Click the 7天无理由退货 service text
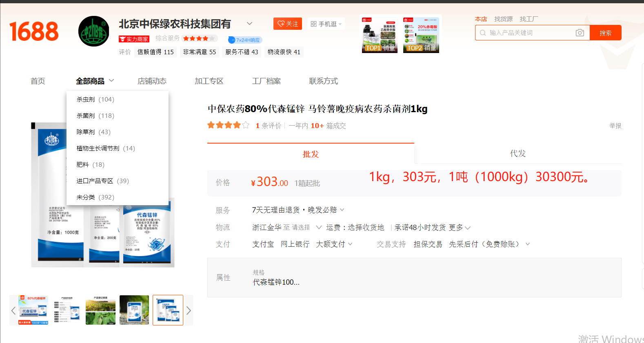The height and width of the screenshot is (343, 644). [276, 210]
